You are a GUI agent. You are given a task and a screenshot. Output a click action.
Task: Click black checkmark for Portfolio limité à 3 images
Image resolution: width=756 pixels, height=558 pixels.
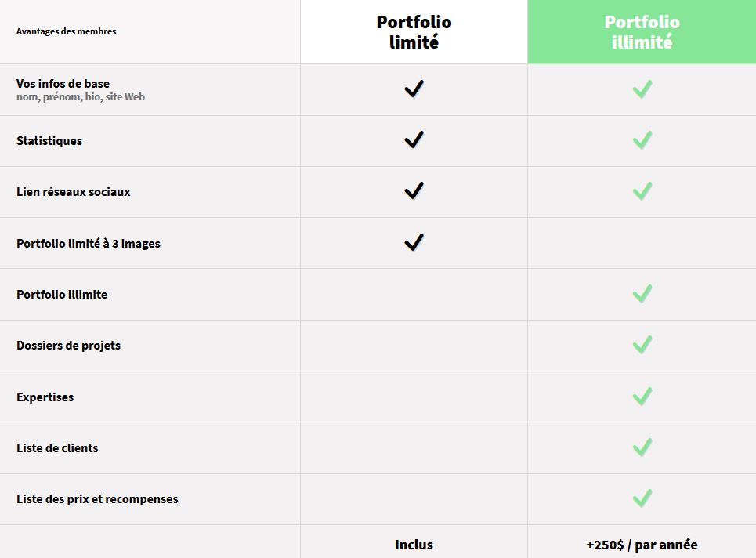tap(414, 243)
